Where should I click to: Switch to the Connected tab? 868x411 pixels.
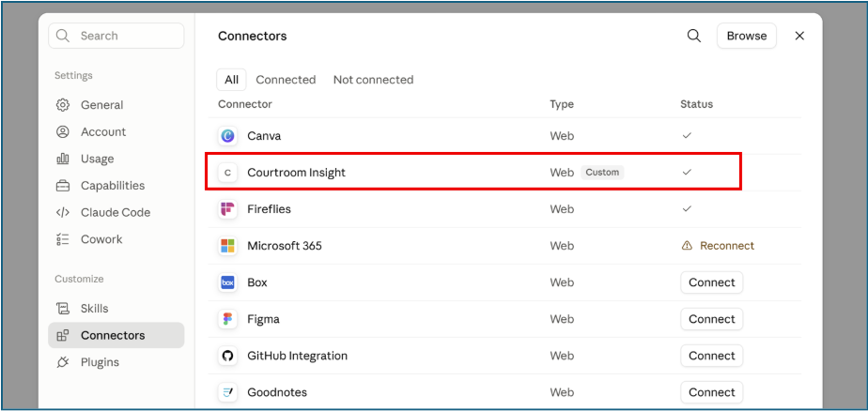(286, 80)
